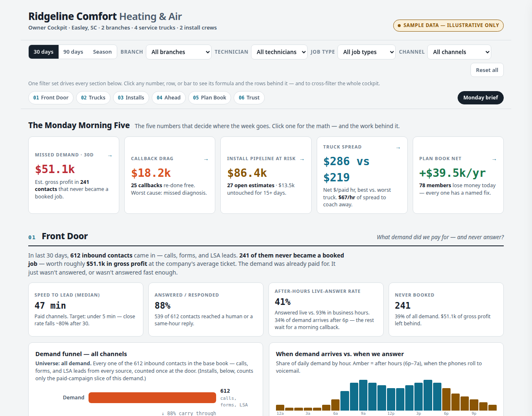Image resolution: width=532 pixels, height=416 pixels.
Task: Jump to the 01 Front Door section
Action: point(51,98)
